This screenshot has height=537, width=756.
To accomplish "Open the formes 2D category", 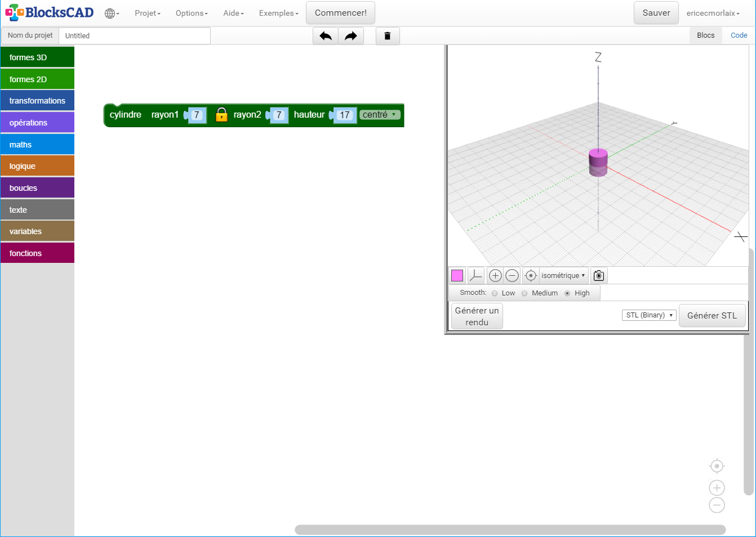I will coord(37,79).
